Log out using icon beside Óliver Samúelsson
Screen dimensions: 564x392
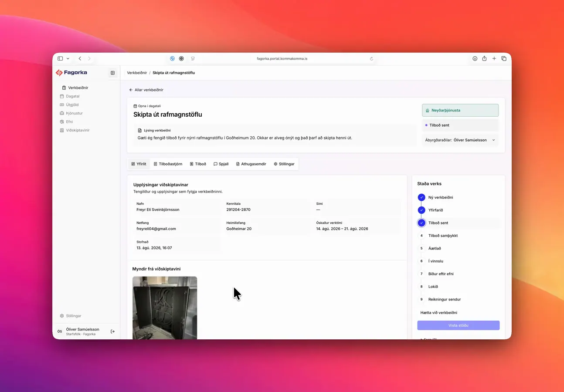pos(112,331)
